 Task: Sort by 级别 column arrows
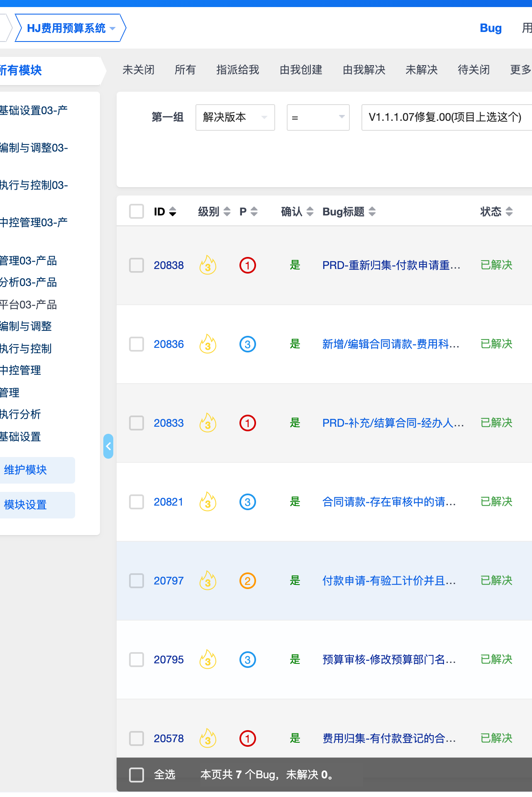point(227,212)
